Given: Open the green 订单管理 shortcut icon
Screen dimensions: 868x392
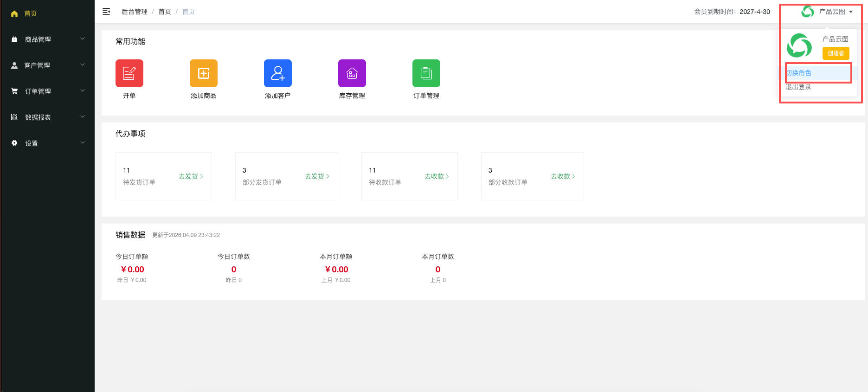Looking at the screenshot, I should tap(426, 73).
